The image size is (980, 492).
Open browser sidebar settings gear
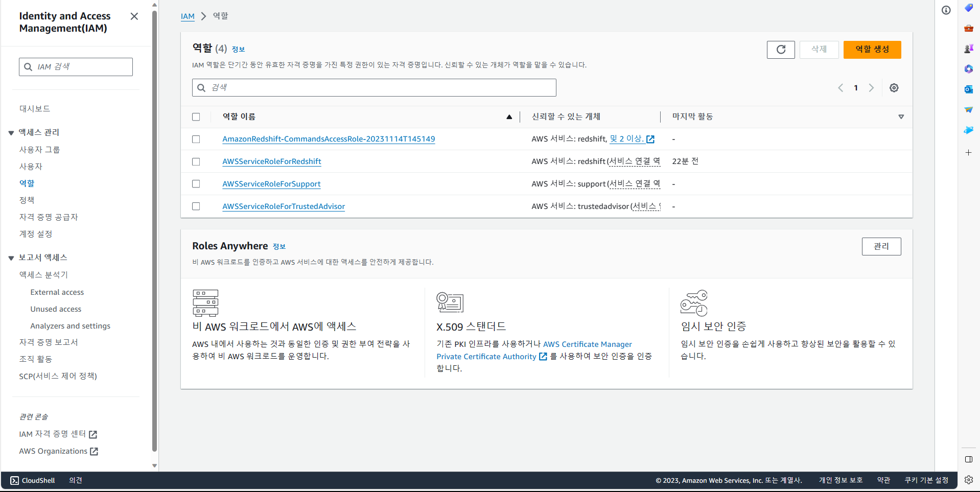tap(969, 480)
